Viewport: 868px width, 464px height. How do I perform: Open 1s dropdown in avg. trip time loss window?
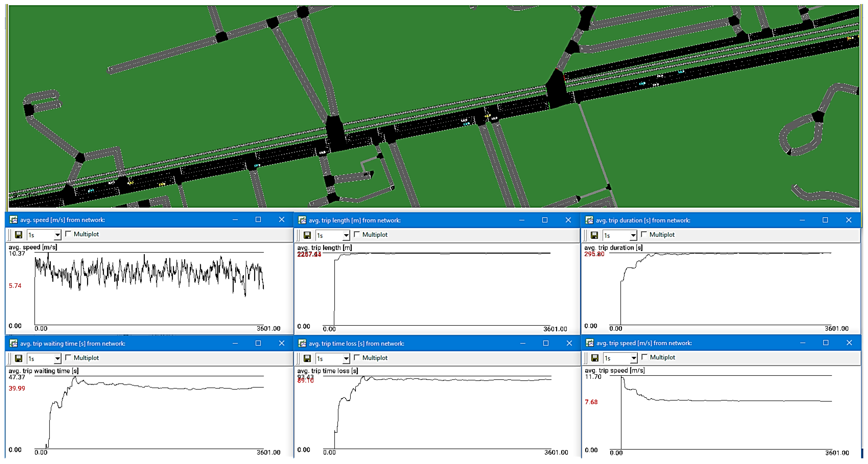tap(346, 358)
